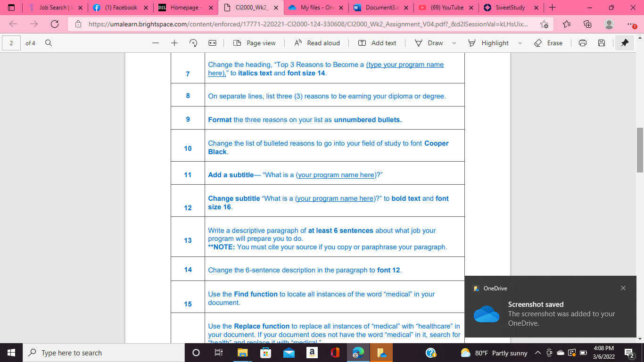Select the Draw tool
644x362 pixels.
coord(429,43)
